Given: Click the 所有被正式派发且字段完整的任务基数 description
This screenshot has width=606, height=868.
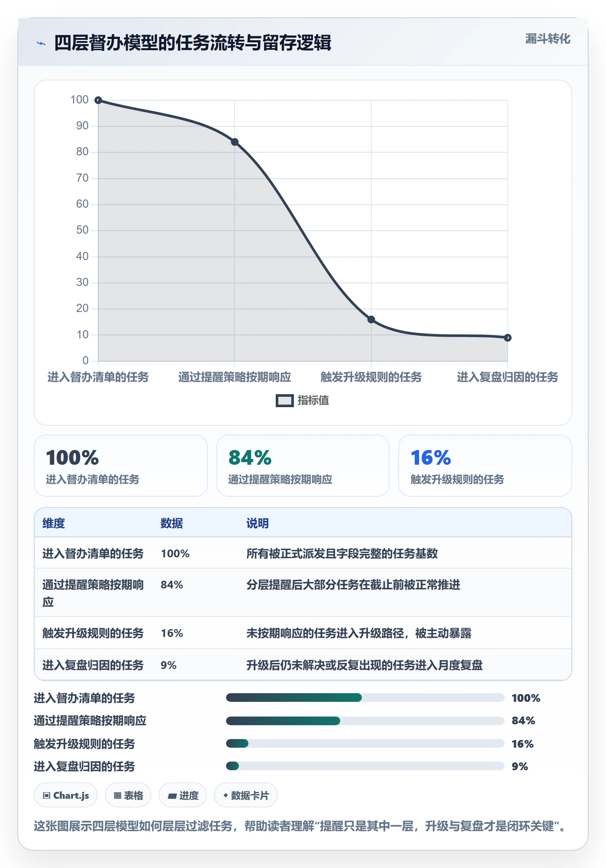Looking at the screenshot, I should click(x=342, y=553).
